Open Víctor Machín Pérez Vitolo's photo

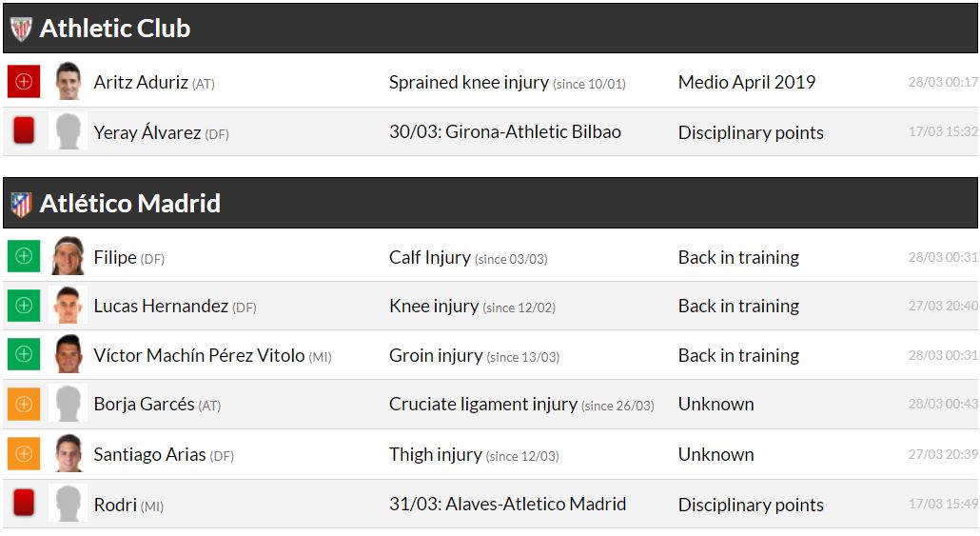coord(69,355)
